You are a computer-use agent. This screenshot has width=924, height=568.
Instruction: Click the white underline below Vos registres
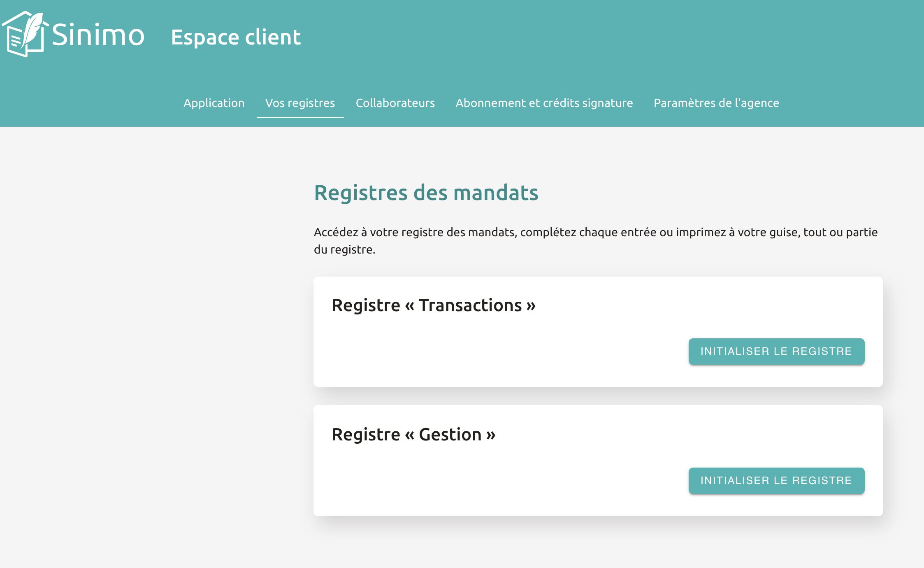pos(300,117)
